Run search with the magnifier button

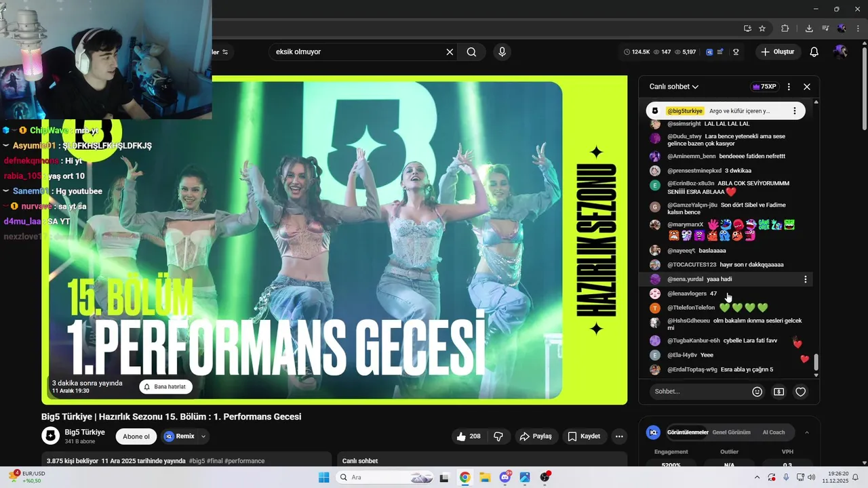(x=471, y=52)
